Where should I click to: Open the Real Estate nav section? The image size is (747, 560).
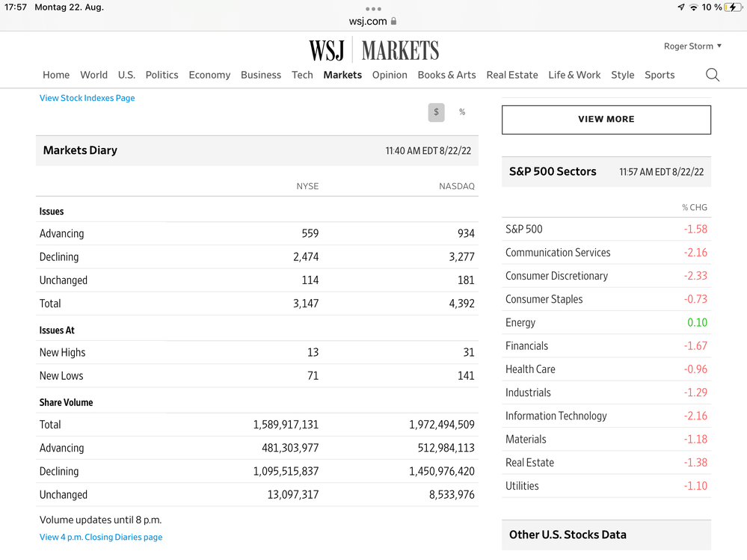(512, 75)
